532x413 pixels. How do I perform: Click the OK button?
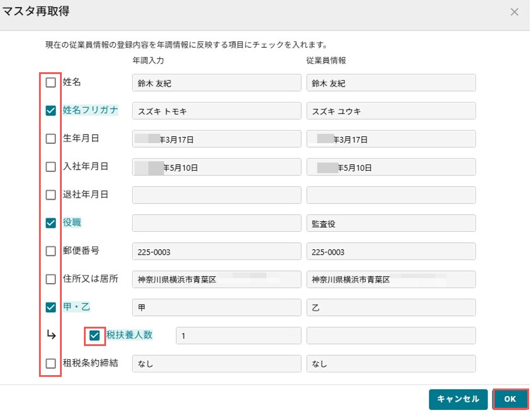(510, 399)
